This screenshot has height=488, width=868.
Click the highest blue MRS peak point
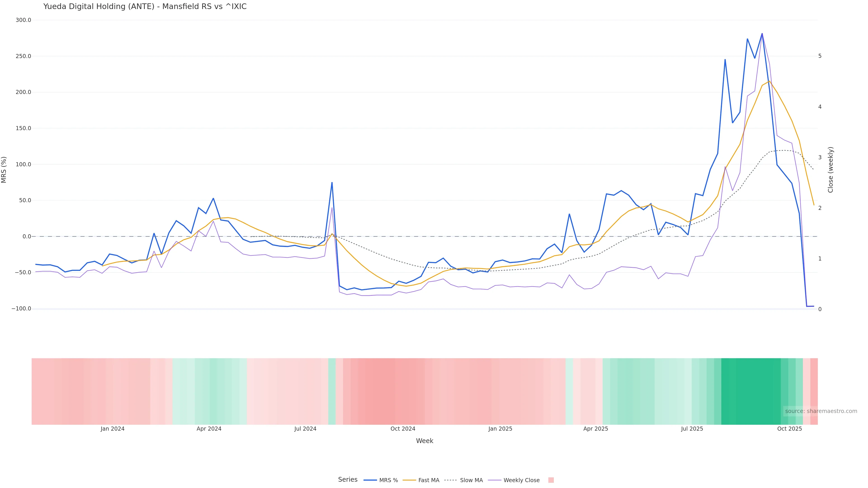(762, 34)
